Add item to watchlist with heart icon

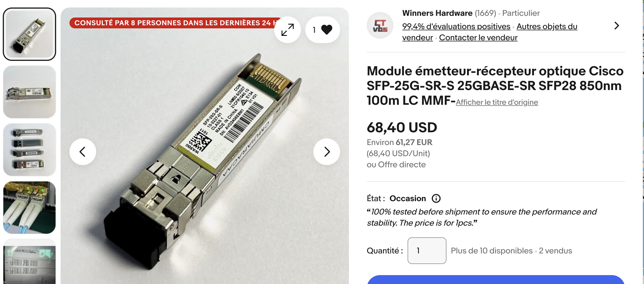tap(323, 30)
